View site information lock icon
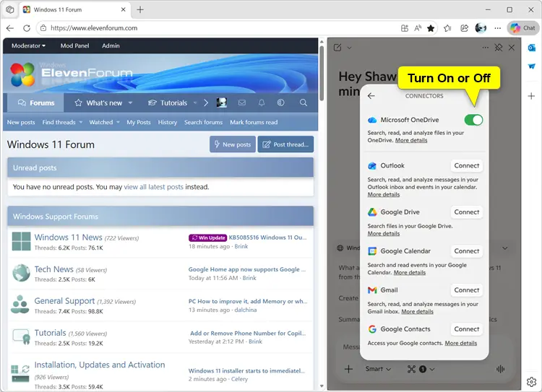Image resolution: width=542 pixels, height=392 pixels. pyautogui.click(x=43, y=28)
